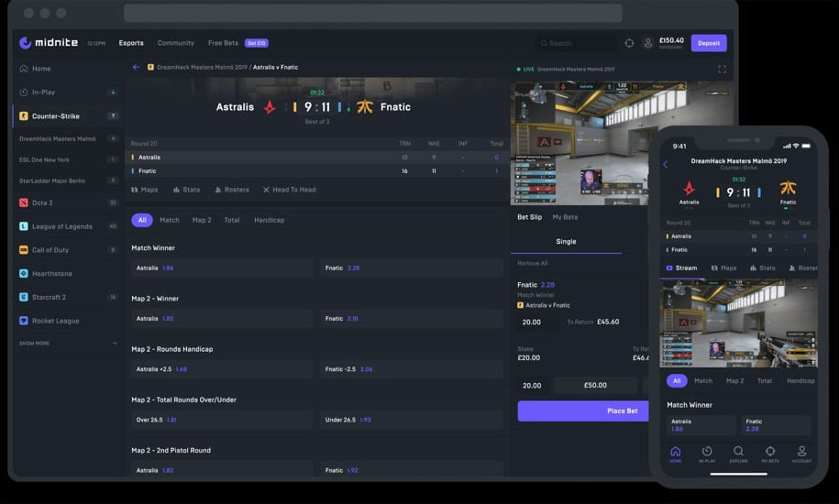This screenshot has width=839, height=504.
Task: Tap the All filter on phone
Action: tap(677, 381)
